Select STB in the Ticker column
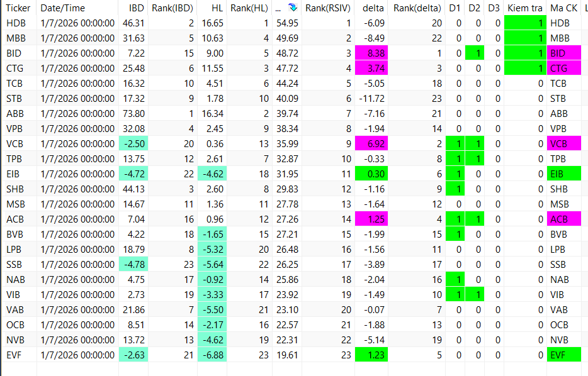This screenshot has width=588, height=376. click(x=14, y=99)
